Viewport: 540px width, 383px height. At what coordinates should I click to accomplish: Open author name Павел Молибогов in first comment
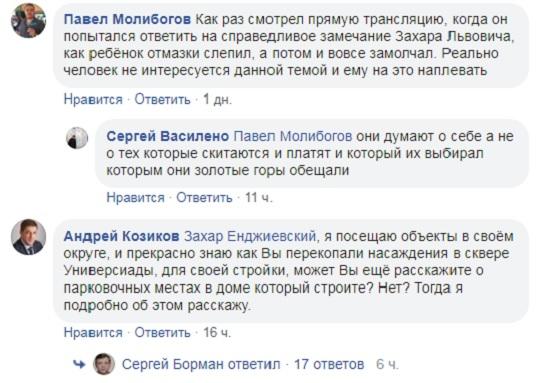pyautogui.click(x=127, y=19)
